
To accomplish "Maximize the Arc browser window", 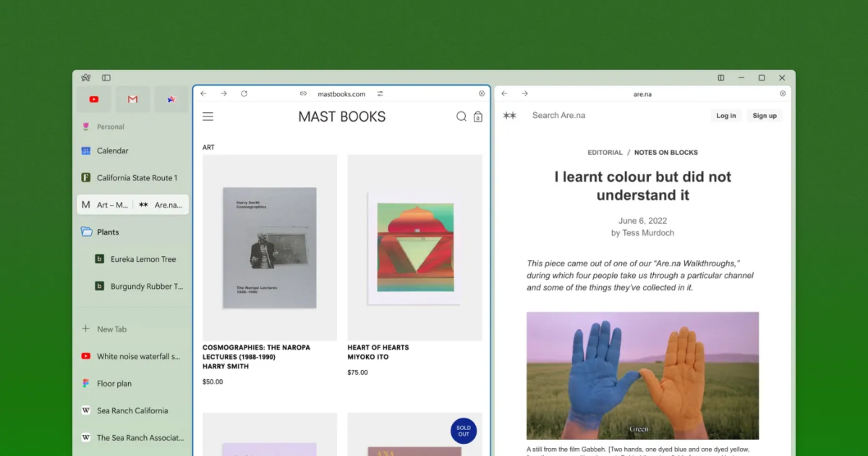I will click(x=762, y=77).
